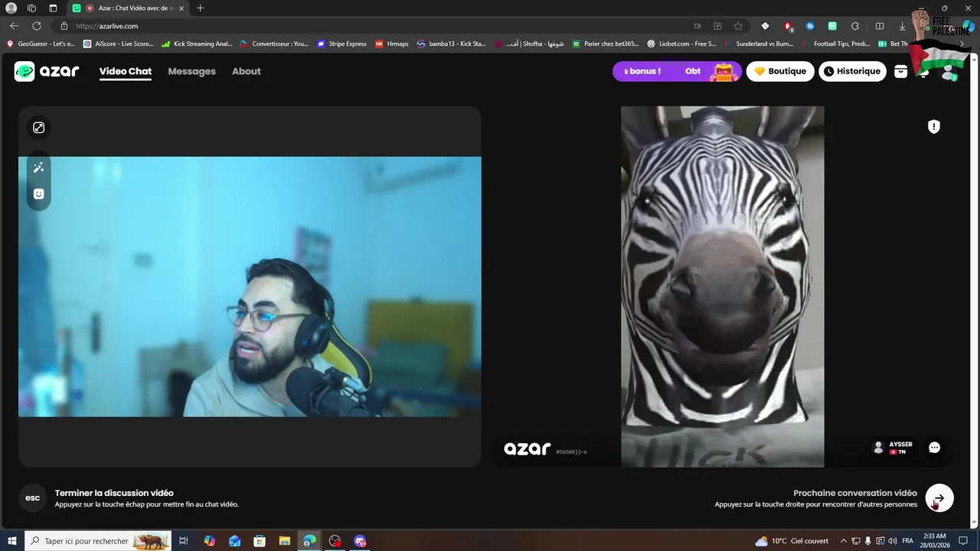Expand the local video to fullscreen
The width and height of the screenshot is (980, 551).
[38, 128]
